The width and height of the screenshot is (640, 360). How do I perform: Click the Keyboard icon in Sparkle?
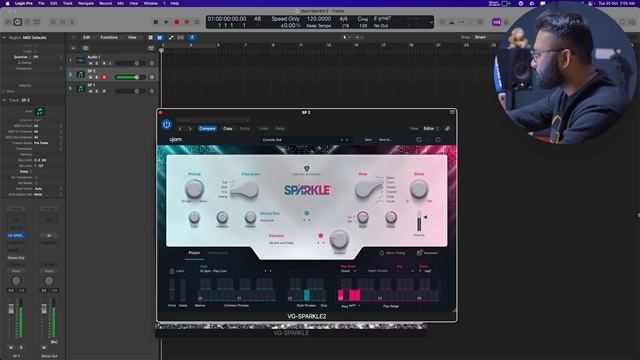[x=419, y=253]
